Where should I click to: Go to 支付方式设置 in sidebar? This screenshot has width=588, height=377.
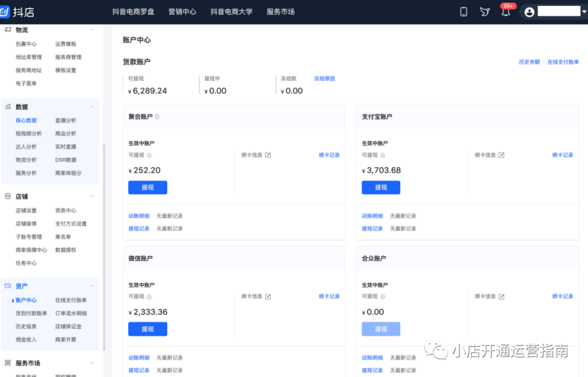click(71, 223)
